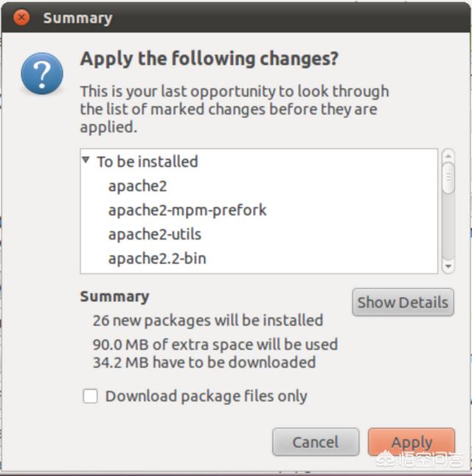The width and height of the screenshot is (472, 476).
Task: Select apache2-utils in the changes list
Action: [155, 234]
